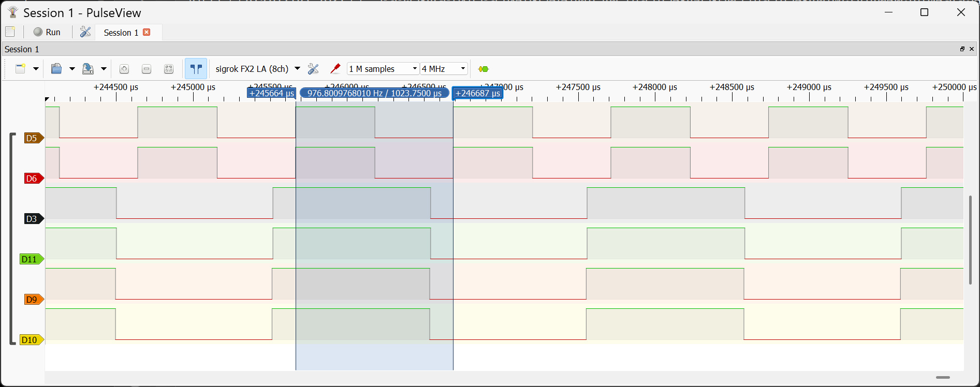Expand the Open file dropdown arrow

[72, 69]
